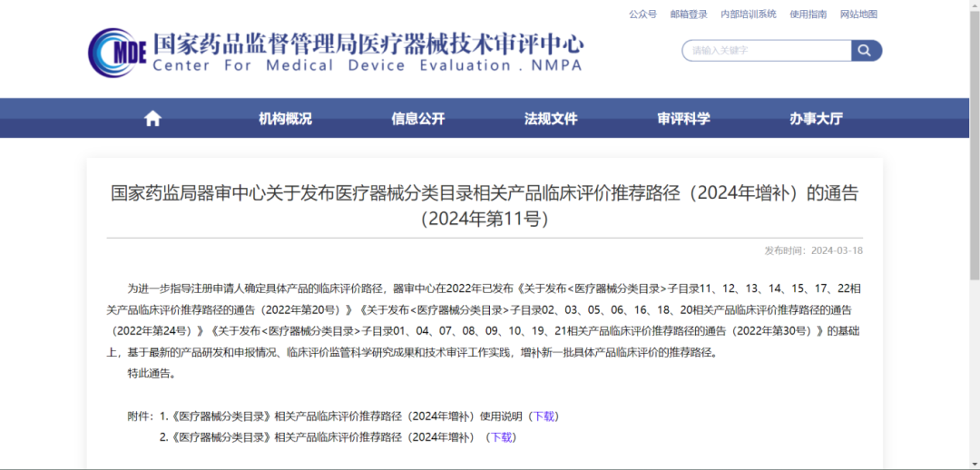Download attachment 1 使用说明
Image resolution: width=980 pixels, height=470 pixels.
click(x=544, y=416)
